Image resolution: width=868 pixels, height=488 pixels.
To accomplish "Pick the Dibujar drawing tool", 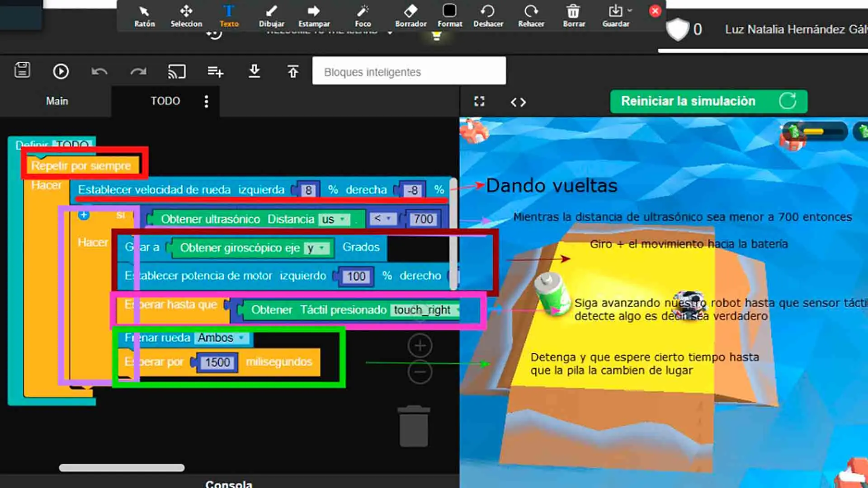I will pos(271,16).
